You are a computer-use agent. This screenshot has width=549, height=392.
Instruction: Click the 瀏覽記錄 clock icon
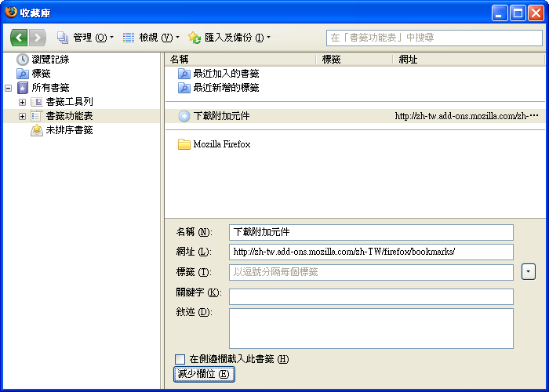[x=23, y=60]
